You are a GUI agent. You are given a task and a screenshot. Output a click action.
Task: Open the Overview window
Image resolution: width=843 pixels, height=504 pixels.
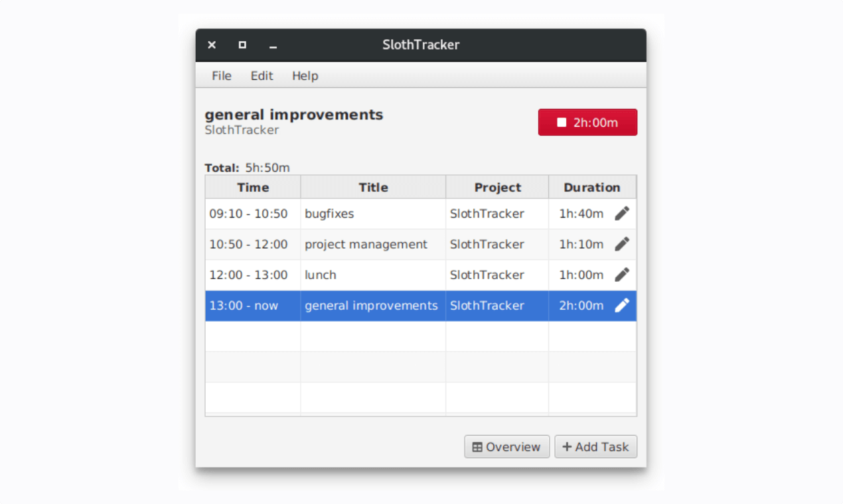click(x=507, y=447)
